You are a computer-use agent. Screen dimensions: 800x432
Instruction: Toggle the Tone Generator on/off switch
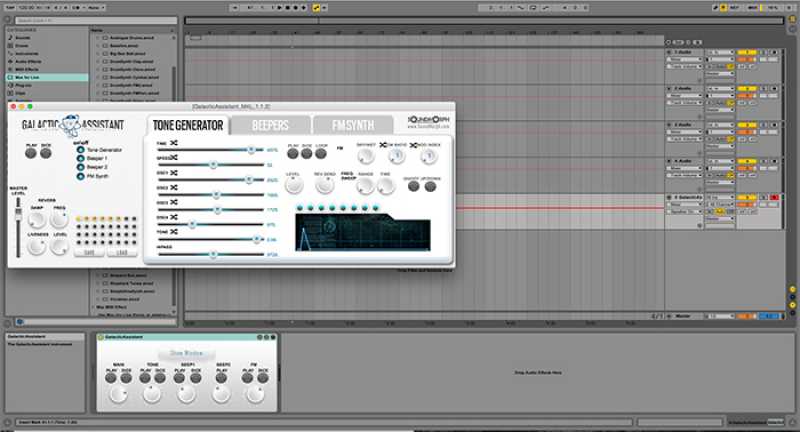click(80, 150)
